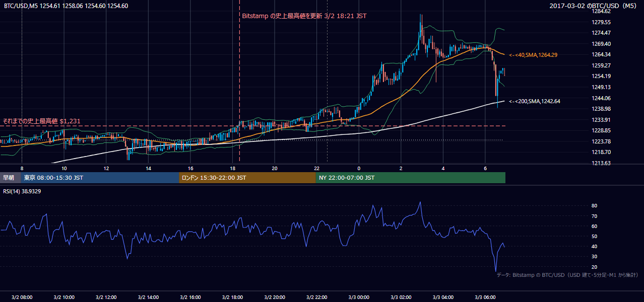This screenshot has height=302, width=644.
Task: Click the RSI 80 level label
Action: (x=595, y=206)
